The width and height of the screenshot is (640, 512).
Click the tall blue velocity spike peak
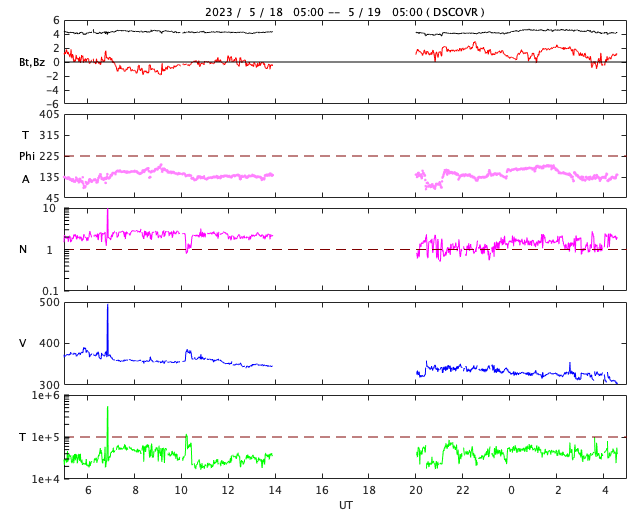pos(108,305)
